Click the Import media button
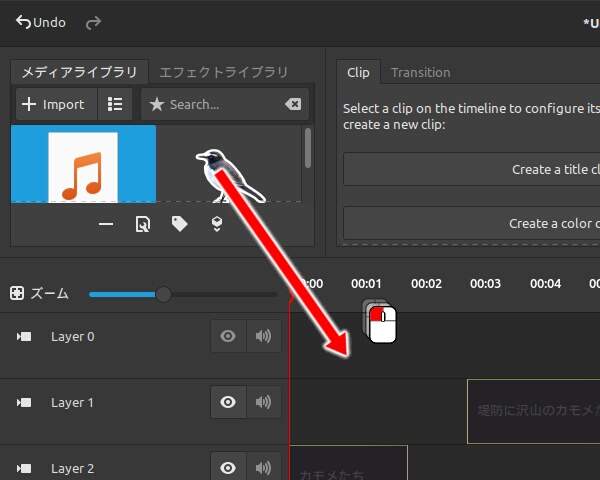The height and width of the screenshot is (480, 600). tap(54, 104)
